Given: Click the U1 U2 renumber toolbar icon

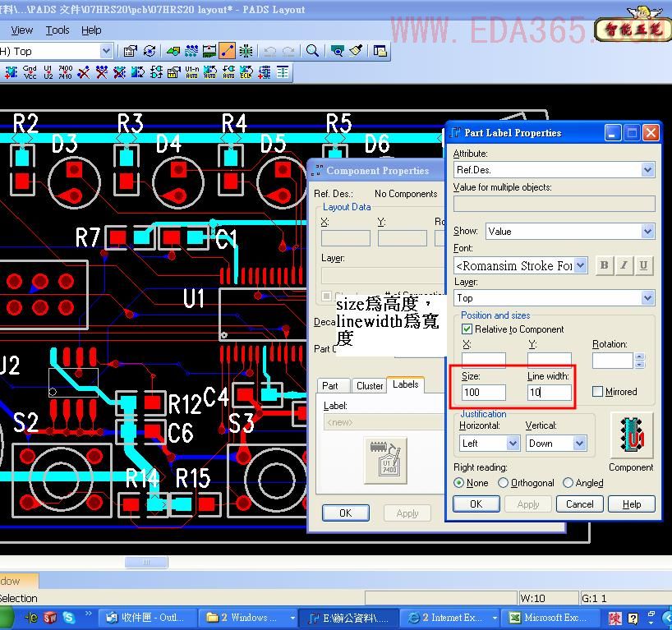Looking at the screenshot, I should point(48,72).
